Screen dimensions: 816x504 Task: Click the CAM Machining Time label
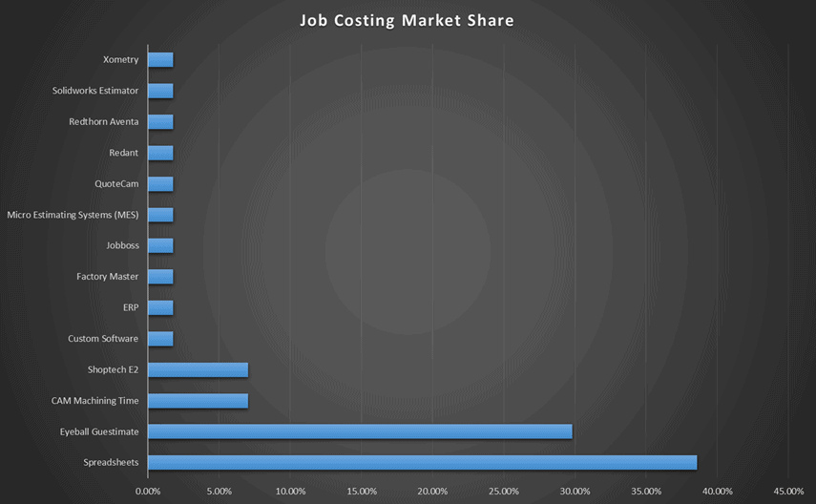94,401
